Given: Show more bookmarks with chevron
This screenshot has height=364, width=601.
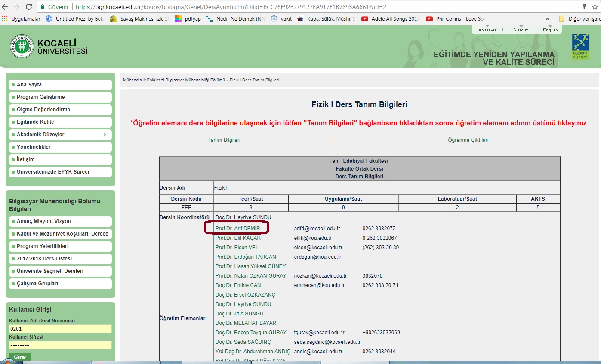Looking at the screenshot, I should 548,19.
